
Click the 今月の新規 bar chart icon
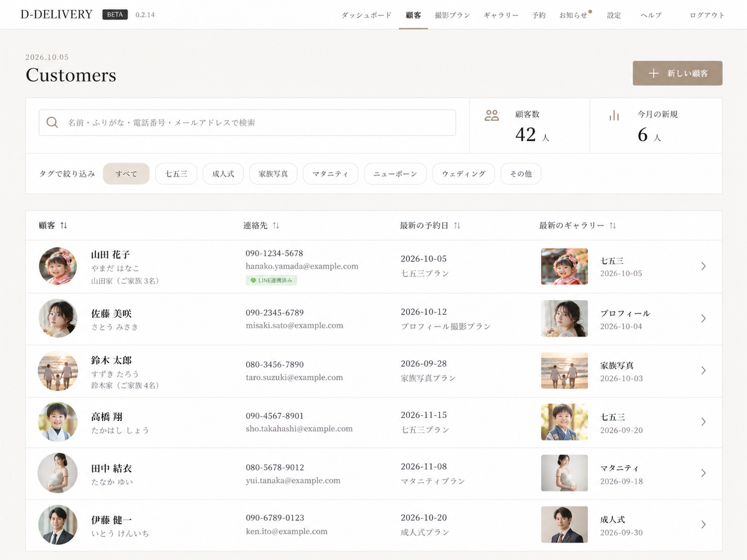click(614, 116)
